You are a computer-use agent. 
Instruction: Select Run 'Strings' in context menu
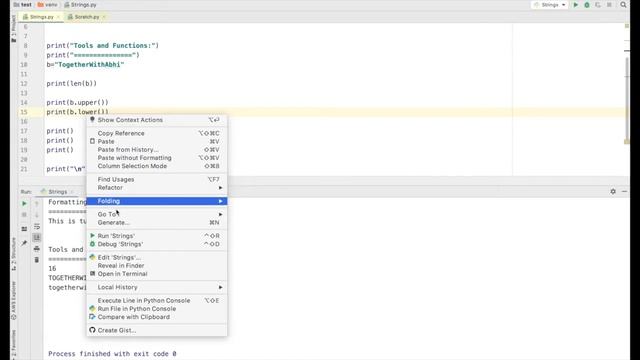pyautogui.click(x=157, y=236)
